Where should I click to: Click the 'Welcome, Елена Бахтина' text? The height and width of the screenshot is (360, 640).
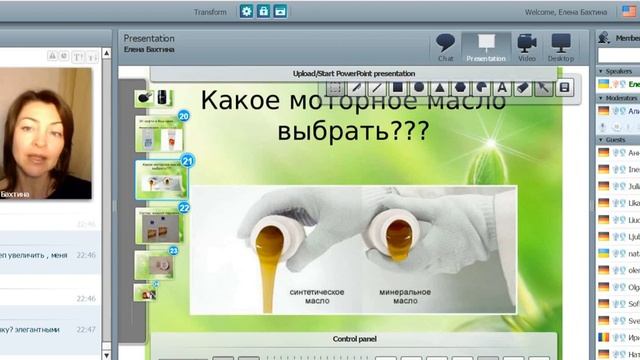click(x=566, y=12)
